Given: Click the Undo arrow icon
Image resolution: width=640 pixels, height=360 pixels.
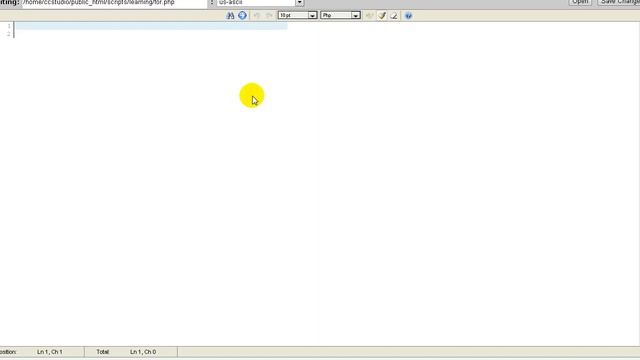Looking at the screenshot, I should coord(257,16).
